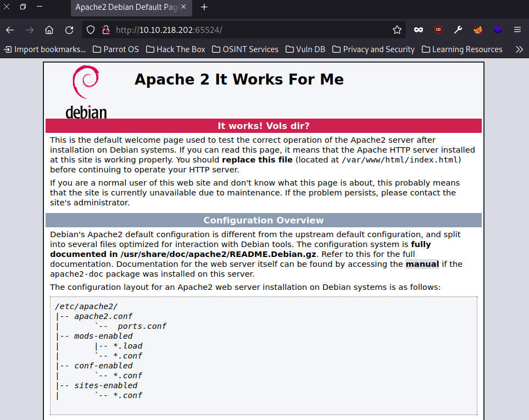Screen dimensions: 529x420
Task: Expand hidden bookmarks with the double chevron
Action: pyautogui.click(x=519, y=49)
